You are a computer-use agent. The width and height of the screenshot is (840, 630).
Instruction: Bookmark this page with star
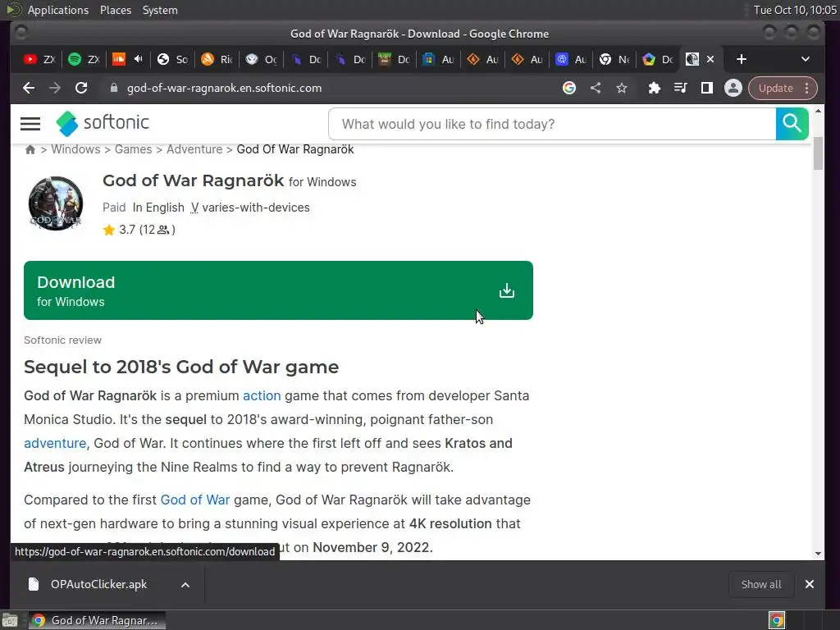[x=622, y=89]
